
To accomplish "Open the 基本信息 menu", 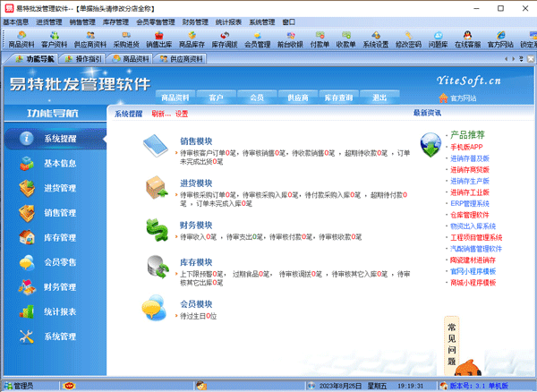I will pos(16,22).
